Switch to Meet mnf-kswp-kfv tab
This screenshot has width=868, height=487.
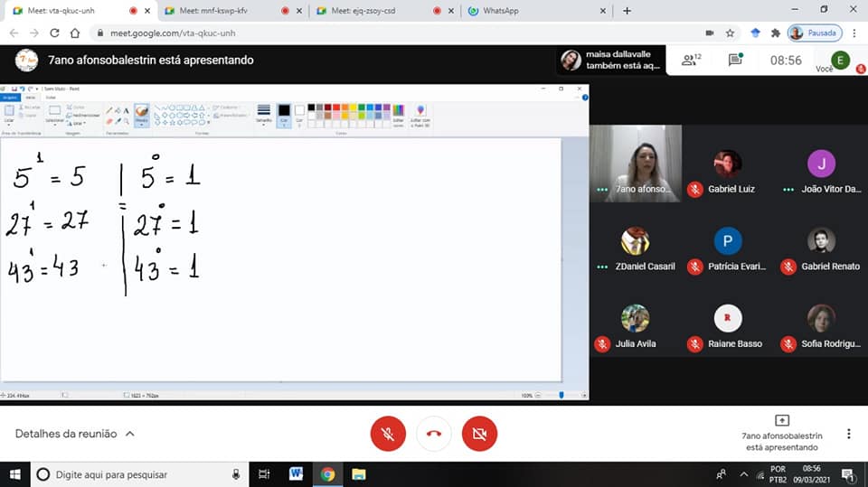pyautogui.click(x=226, y=11)
